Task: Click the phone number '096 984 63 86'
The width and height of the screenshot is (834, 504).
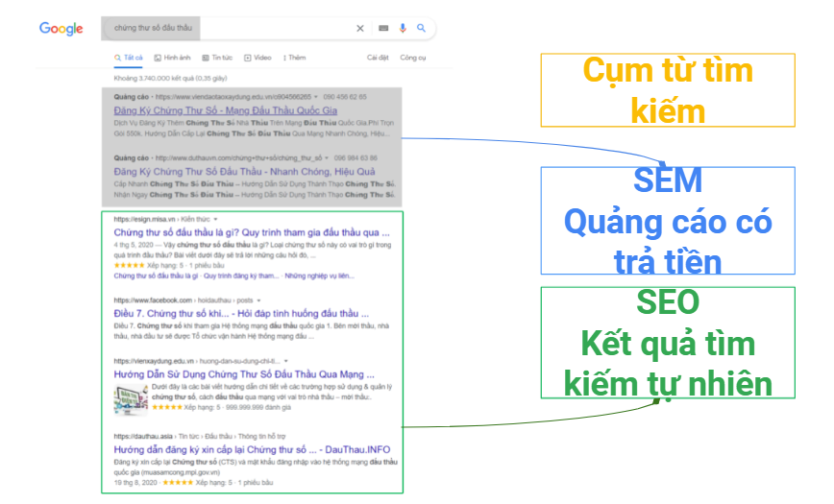Action: pyautogui.click(x=356, y=158)
